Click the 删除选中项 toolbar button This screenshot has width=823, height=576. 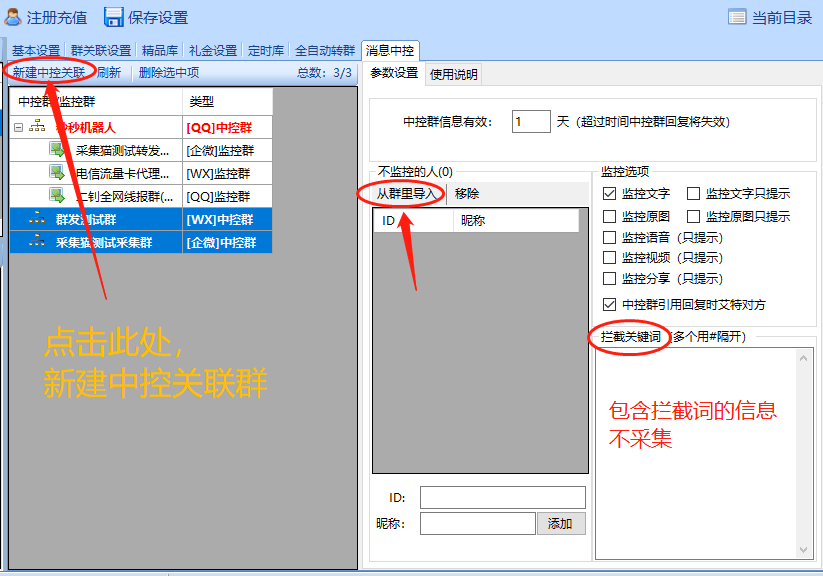(x=169, y=72)
